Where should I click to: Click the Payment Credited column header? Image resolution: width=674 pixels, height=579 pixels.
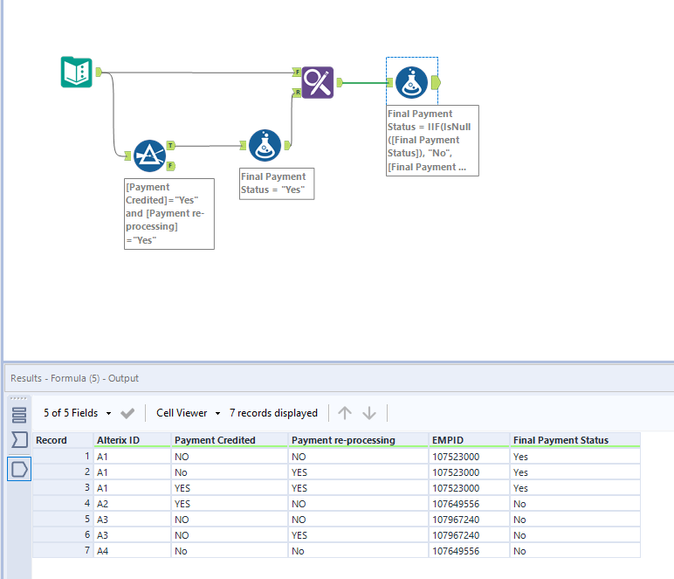(x=230, y=440)
